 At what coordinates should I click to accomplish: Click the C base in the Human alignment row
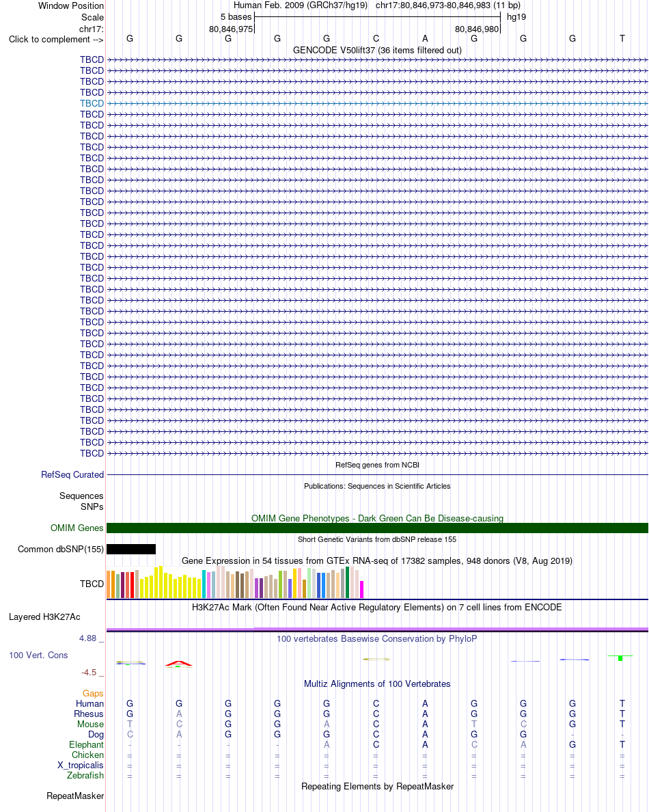(x=376, y=704)
